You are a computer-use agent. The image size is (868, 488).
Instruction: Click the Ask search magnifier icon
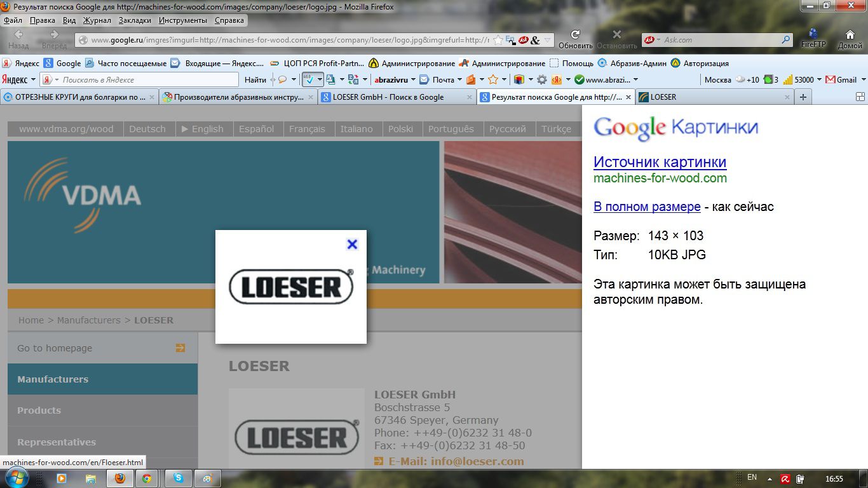pos(786,40)
